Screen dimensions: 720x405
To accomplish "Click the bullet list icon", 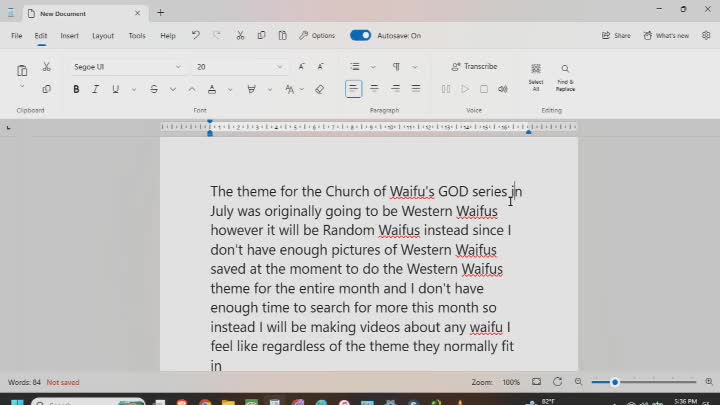I will click(x=354, y=67).
